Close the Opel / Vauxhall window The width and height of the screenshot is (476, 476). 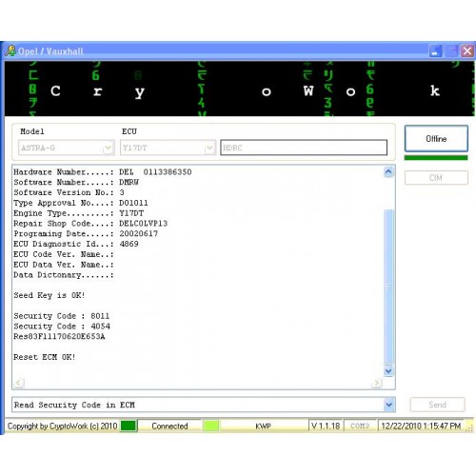pyautogui.click(x=467, y=50)
